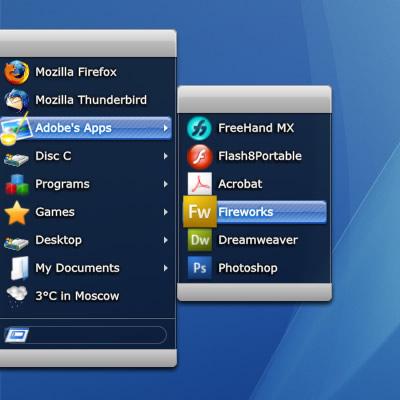
Task: Click the FreeHand MX icon
Action: 199,128
